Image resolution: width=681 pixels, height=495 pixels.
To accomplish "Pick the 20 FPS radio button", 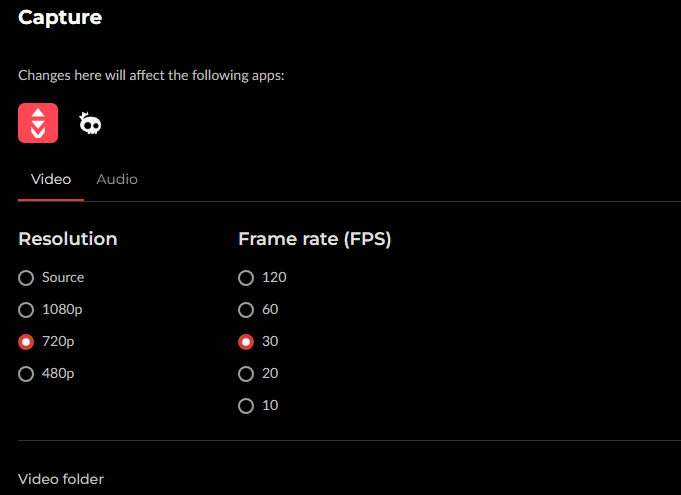I will point(246,374).
